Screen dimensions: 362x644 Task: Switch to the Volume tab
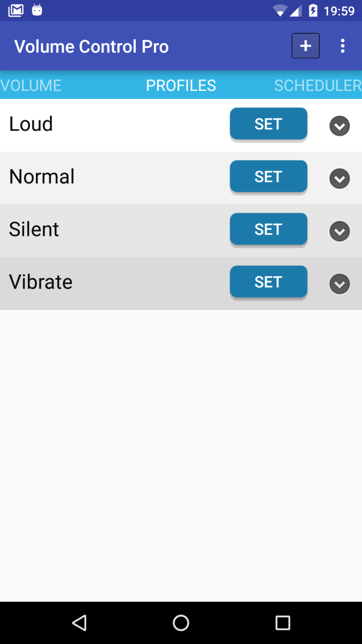click(31, 85)
